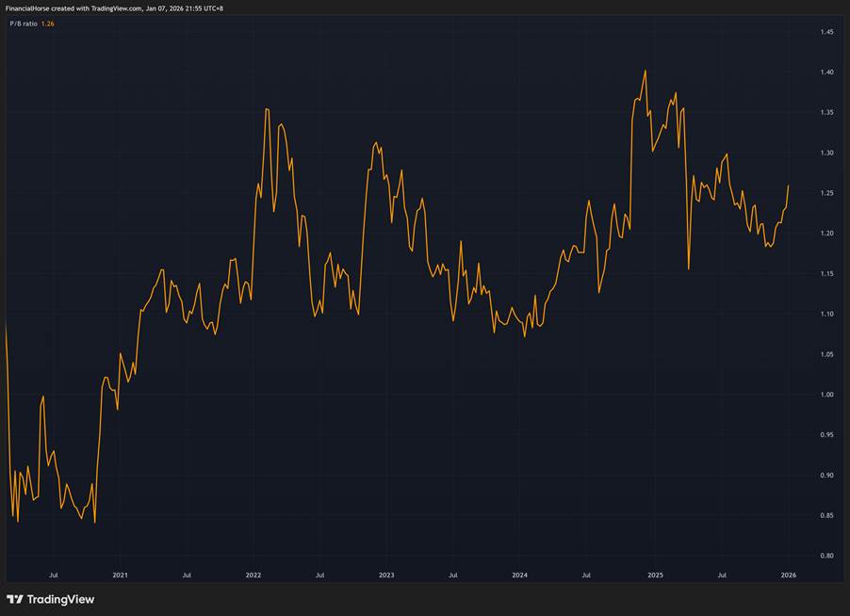Click the 1.25 price scale label
This screenshot has width=850, height=616.
[x=826, y=193]
